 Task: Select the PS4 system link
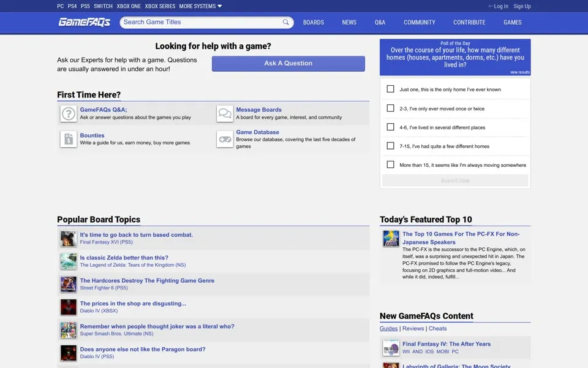(72, 6)
